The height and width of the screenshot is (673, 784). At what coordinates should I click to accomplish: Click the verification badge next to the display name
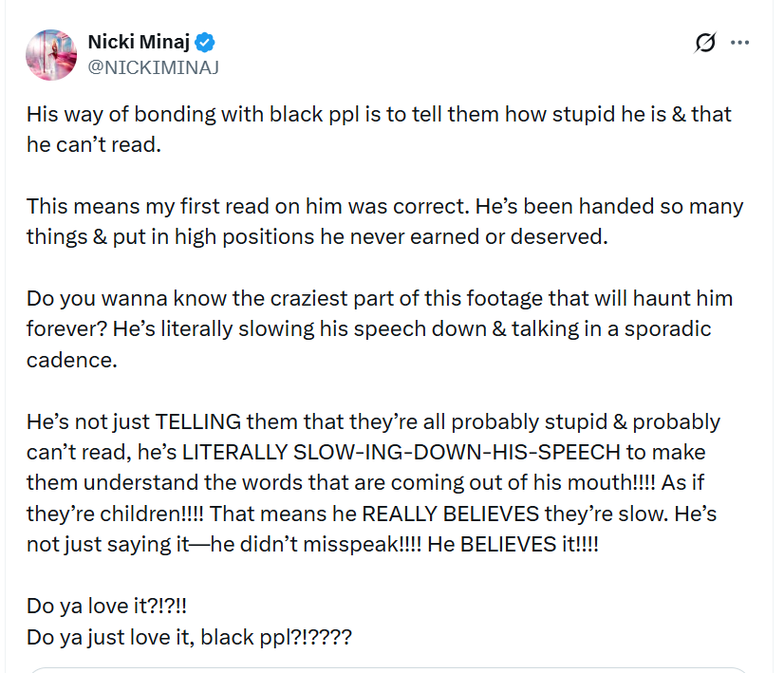pos(206,42)
